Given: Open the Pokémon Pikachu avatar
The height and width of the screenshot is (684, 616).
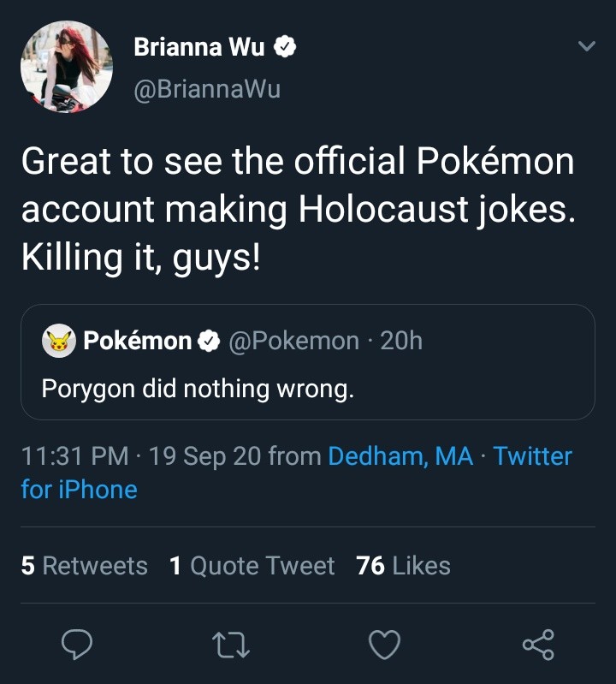Looking at the screenshot, I should point(59,341).
